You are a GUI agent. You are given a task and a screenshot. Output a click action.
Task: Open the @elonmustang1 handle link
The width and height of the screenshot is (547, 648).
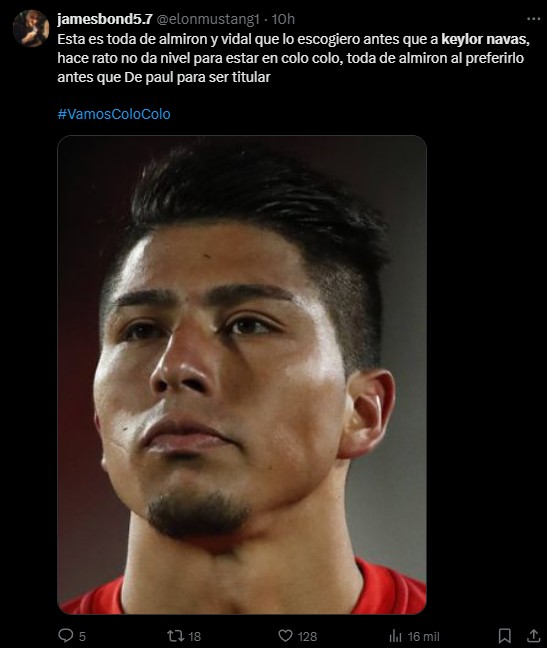pyautogui.click(x=208, y=19)
